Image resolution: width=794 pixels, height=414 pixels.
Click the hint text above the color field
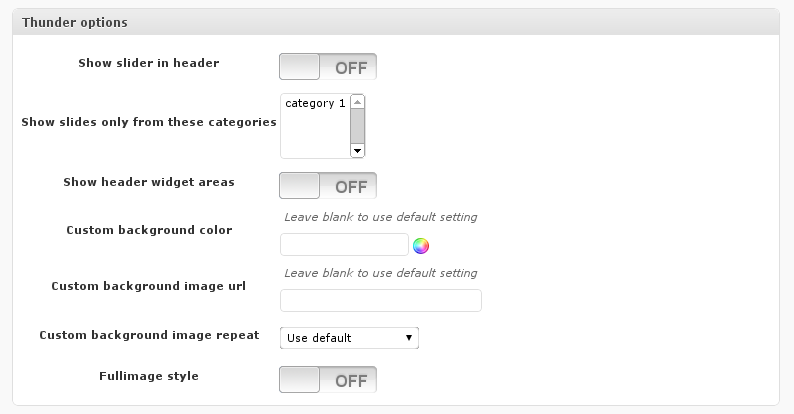point(380,217)
